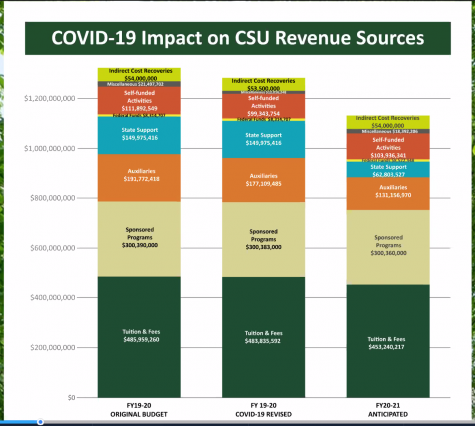
Task: Click Sponsored Programs $300,383,000 segment
Action: 263,239
